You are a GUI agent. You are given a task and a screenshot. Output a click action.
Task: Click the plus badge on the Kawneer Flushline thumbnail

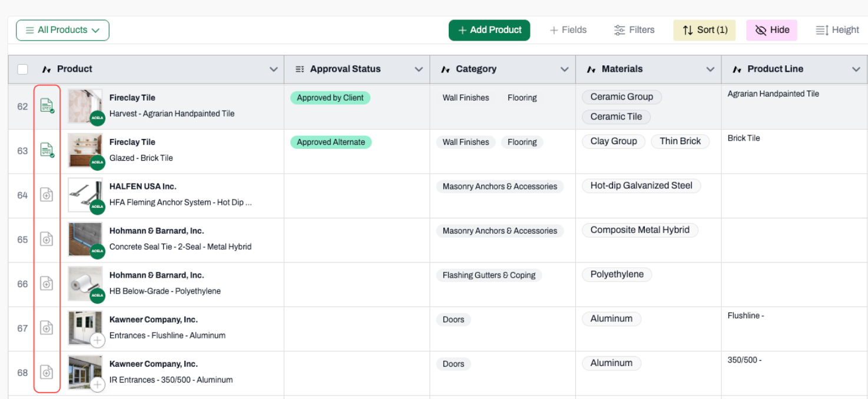coord(98,340)
